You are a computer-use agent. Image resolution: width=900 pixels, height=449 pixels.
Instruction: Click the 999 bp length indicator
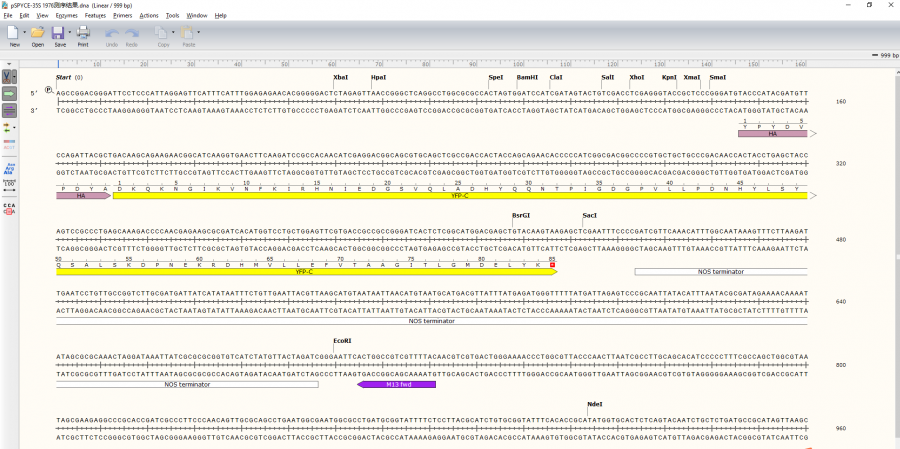[885, 55]
